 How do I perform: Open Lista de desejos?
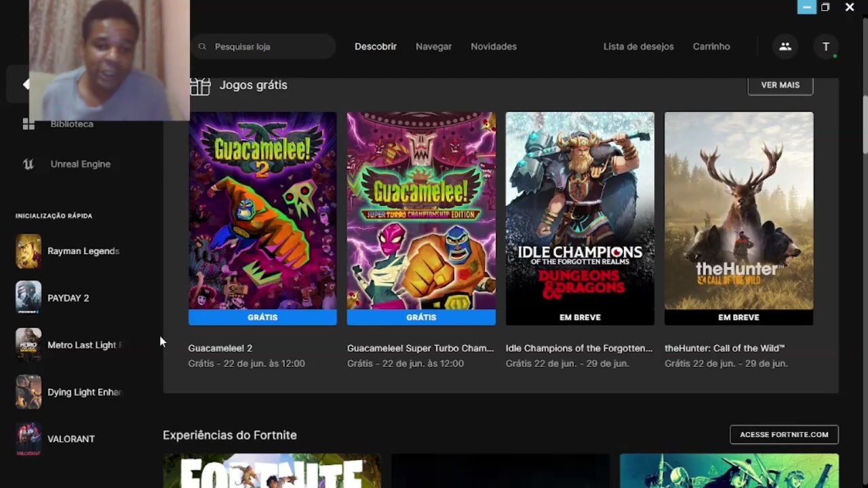638,46
